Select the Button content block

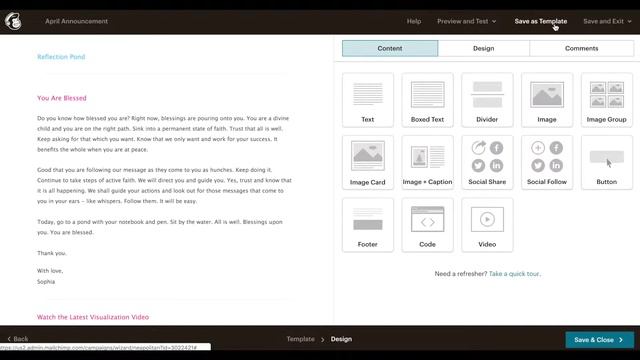607,162
